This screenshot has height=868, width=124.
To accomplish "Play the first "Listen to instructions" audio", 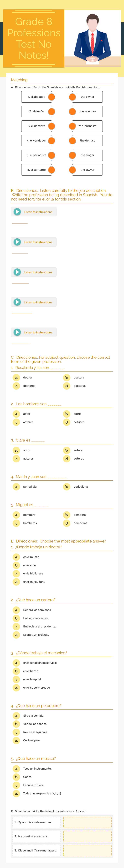I will (17, 212).
